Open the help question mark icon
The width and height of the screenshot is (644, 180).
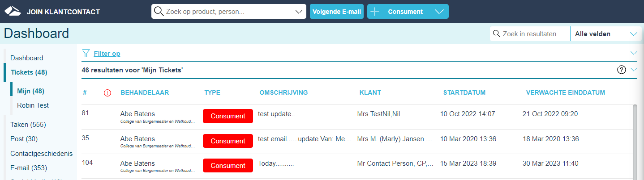click(x=622, y=70)
